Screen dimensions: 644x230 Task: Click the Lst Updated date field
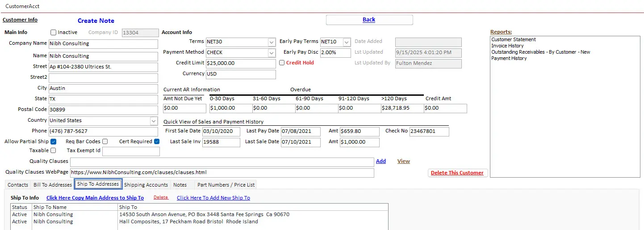[x=428, y=53]
